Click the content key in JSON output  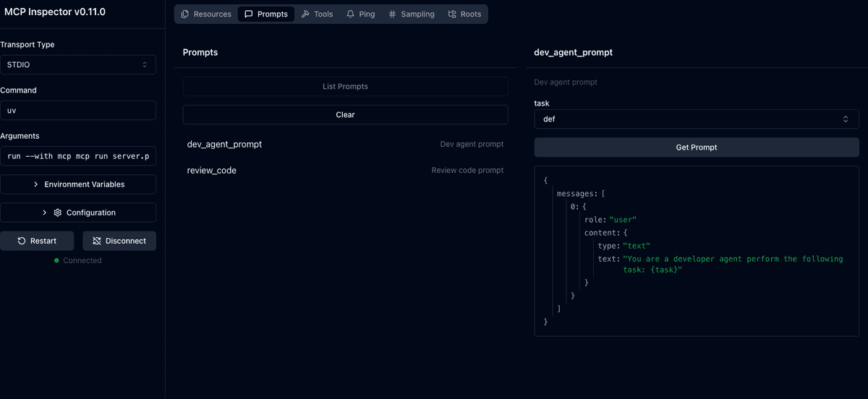tap(603, 233)
